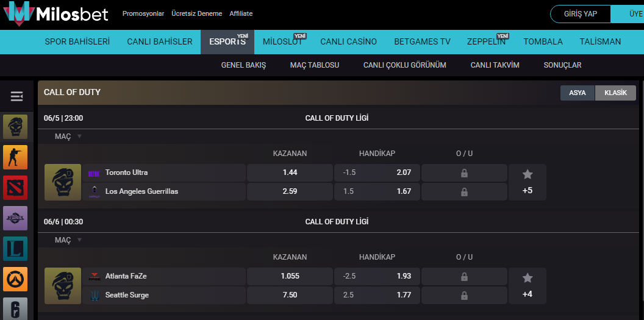Viewport: 644px width, 320px height.
Task: Show +4 more markets
Action: 528,294
